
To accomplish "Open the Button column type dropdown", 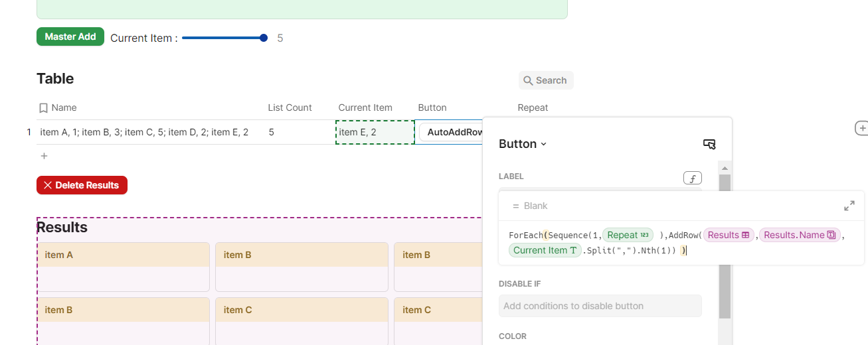I will (x=523, y=144).
